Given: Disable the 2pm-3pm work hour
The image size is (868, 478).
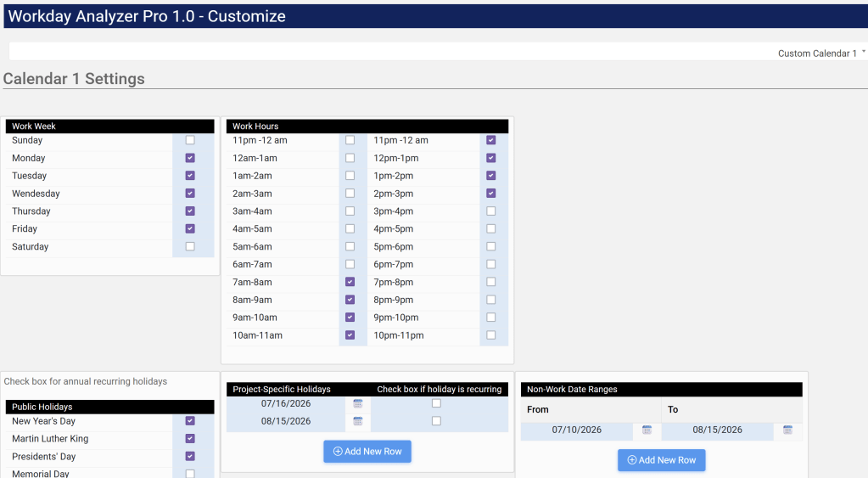Looking at the screenshot, I should point(491,194).
